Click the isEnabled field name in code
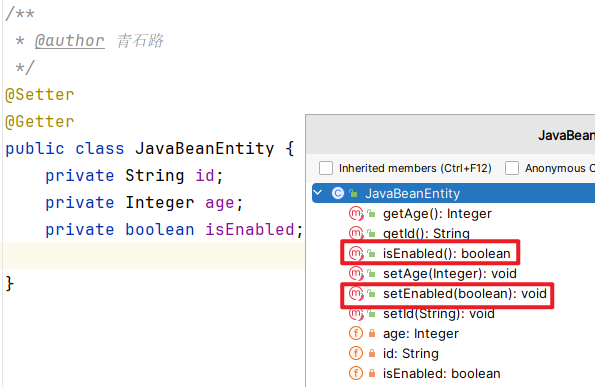 pyautogui.click(x=250, y=230)
